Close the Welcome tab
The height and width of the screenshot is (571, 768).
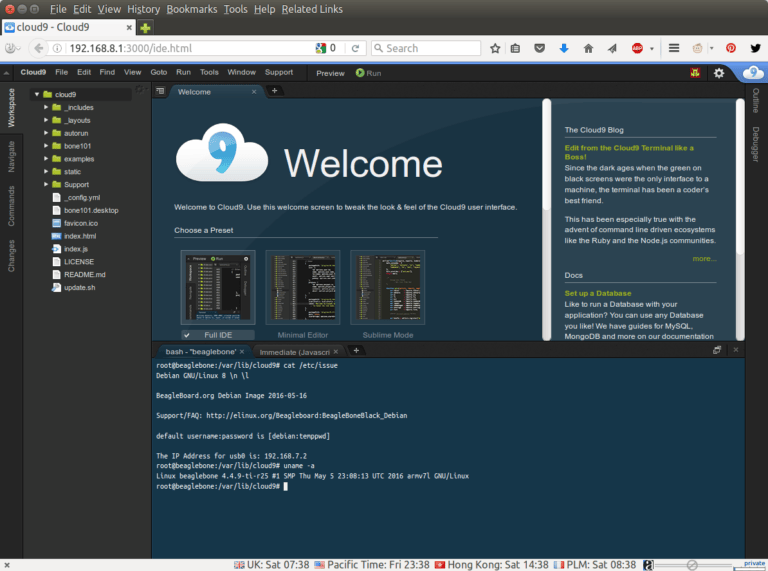tap(254, 92)
